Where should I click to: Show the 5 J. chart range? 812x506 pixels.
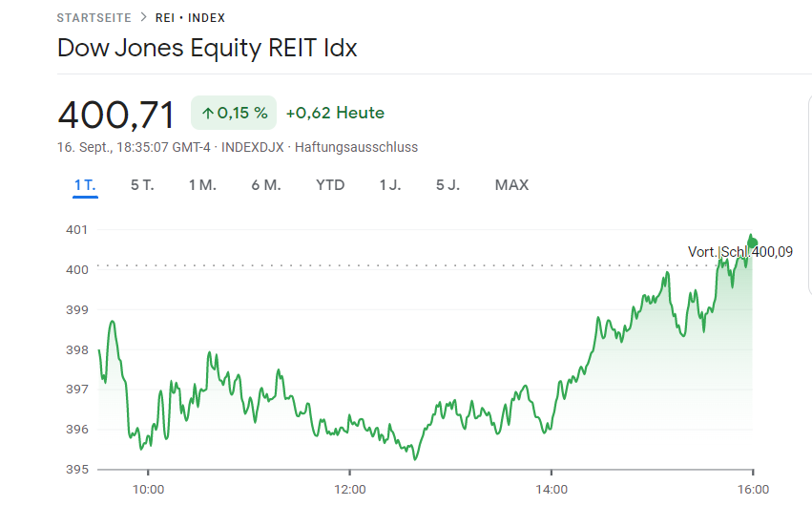448,185
